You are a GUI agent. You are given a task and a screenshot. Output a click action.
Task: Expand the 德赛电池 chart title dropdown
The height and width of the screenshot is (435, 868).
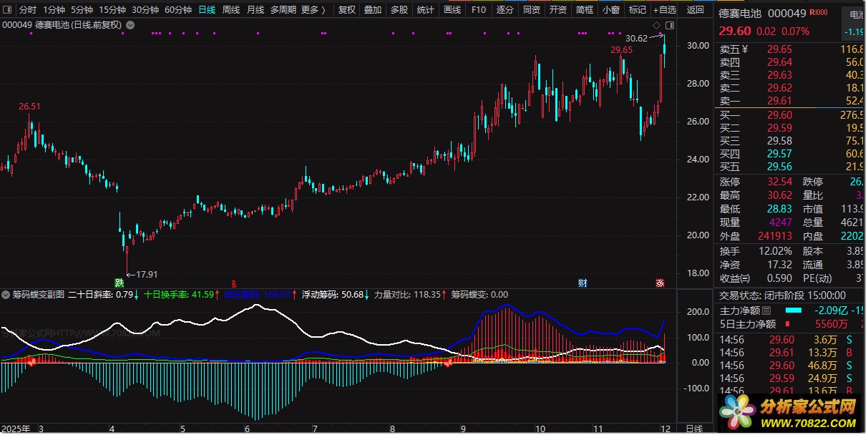click(129, 24)
